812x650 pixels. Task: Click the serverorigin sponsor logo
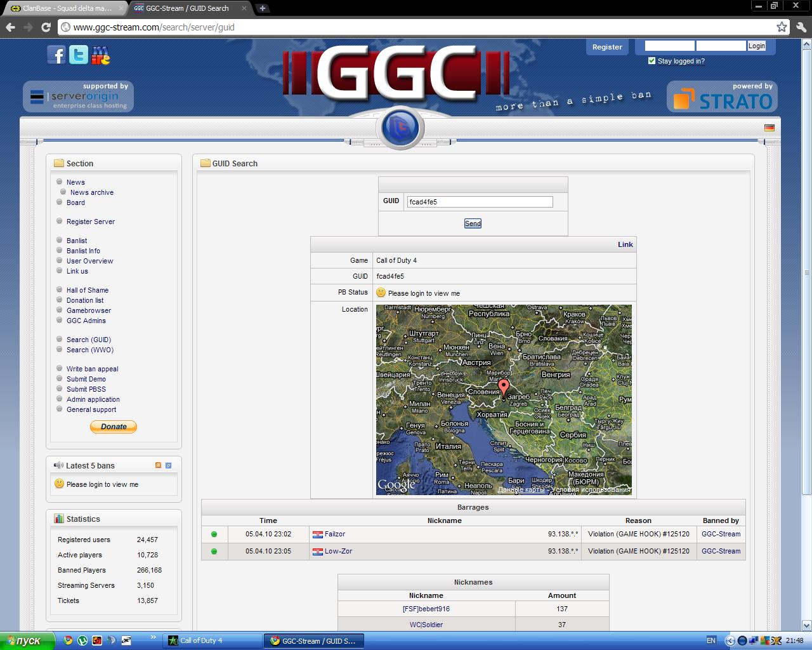[79, 96]
